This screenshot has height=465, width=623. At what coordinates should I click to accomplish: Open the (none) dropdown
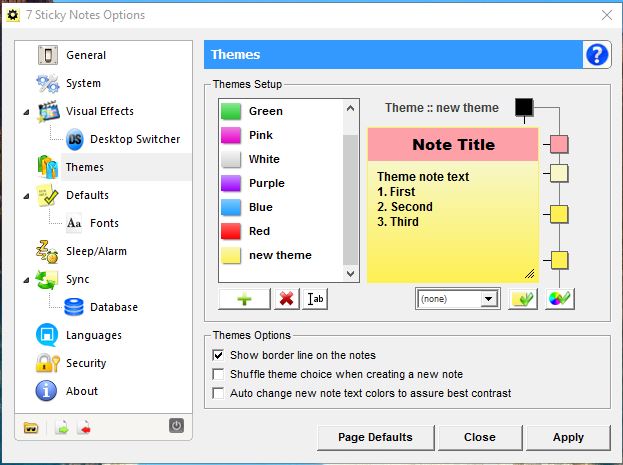click(458, 299)
